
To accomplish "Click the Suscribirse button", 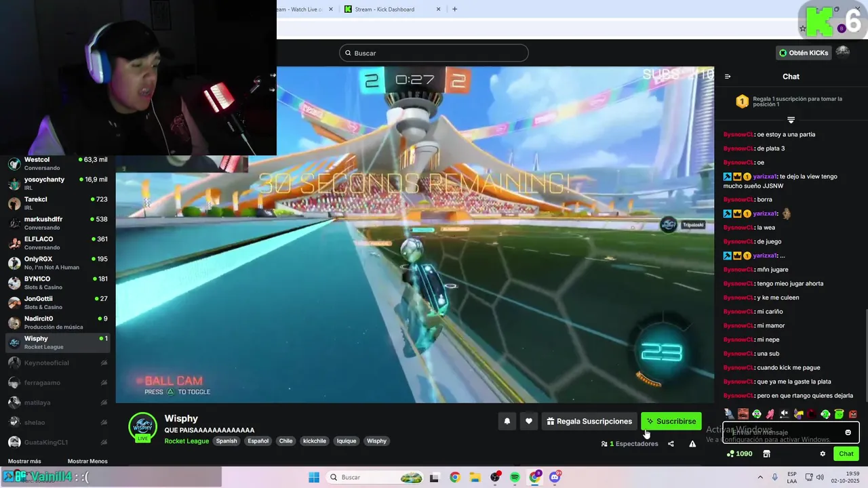I will point(671,421).
